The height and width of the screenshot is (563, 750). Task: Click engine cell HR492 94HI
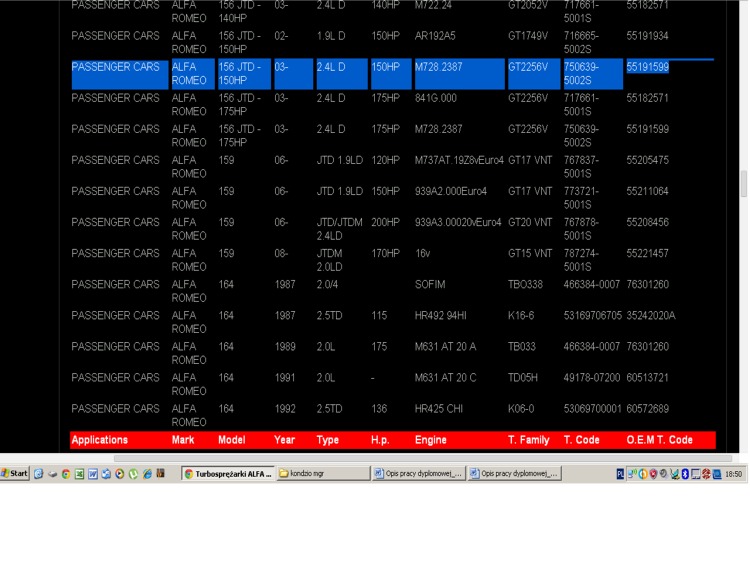pos(441,316)
